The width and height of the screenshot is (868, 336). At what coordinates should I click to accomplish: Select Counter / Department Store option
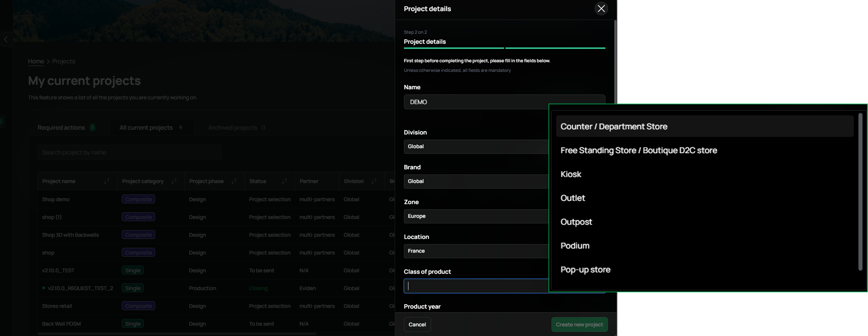click(x=705, y=127)
